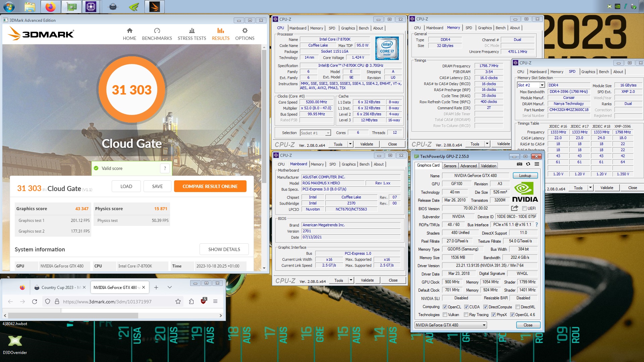Viewport: 644px width, 362px height.
Task: Toggle the OpenCL checkbox
Action: pyautogui.click(x=445, y=307)
